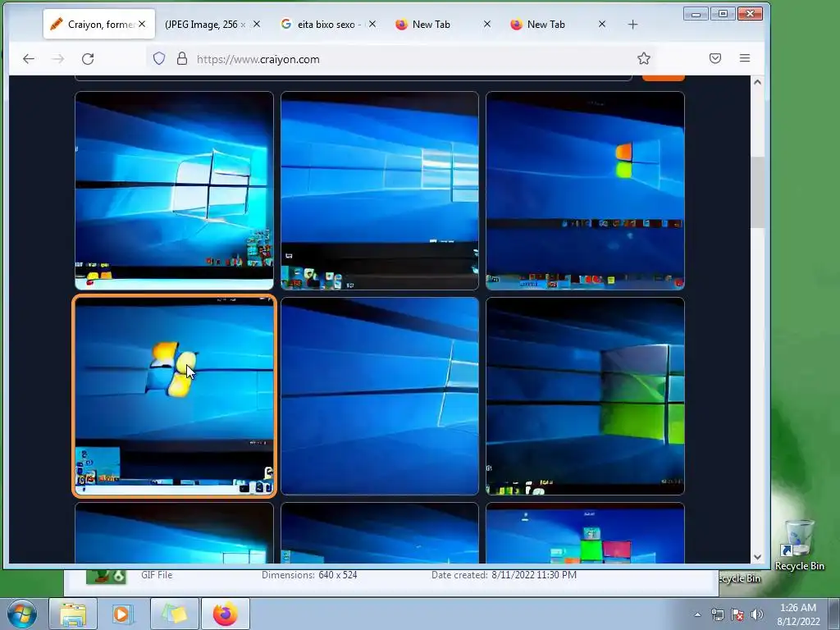Open Windows Explorer from the taskbar
The height and width of the screenshot is (630, 840).
[73, 614]
